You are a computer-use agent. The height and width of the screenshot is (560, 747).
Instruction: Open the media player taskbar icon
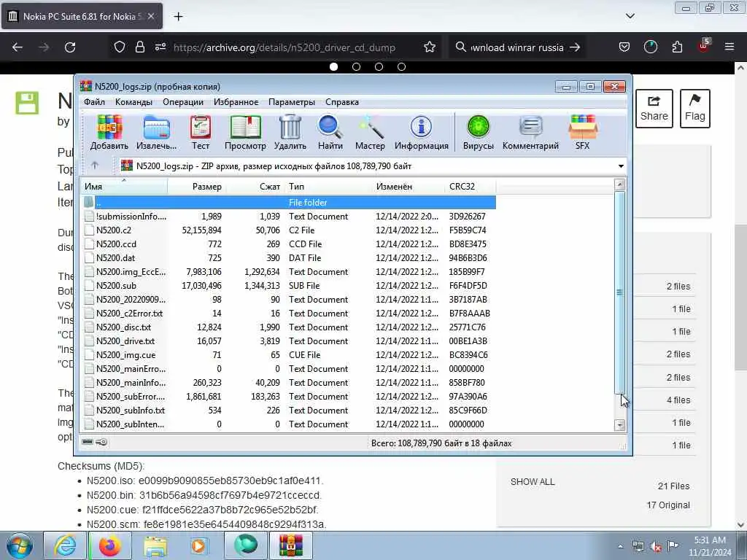pyautogui.click(x=198, y=545)
